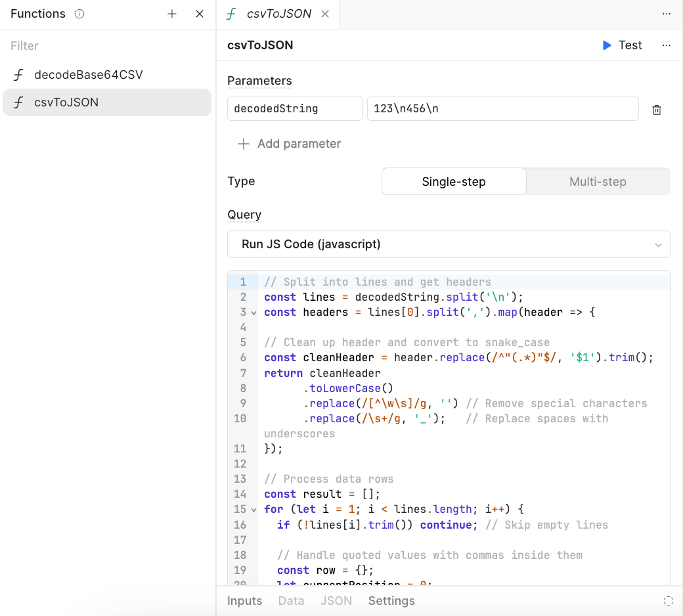Click the Filter field in Functions panel

click(x=107, y=46)
